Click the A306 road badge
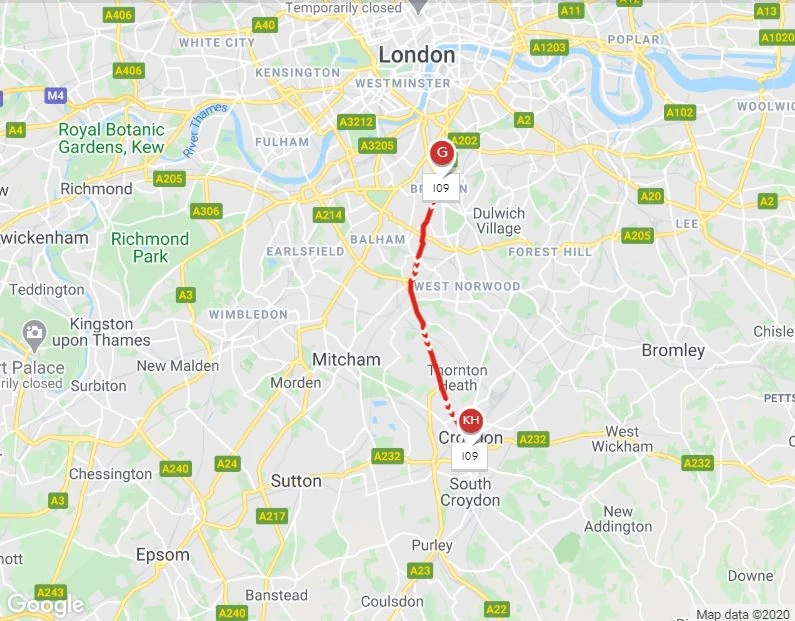Image resolution: width=795 pixels, height=621 pixels. click(x=206, y=211)
